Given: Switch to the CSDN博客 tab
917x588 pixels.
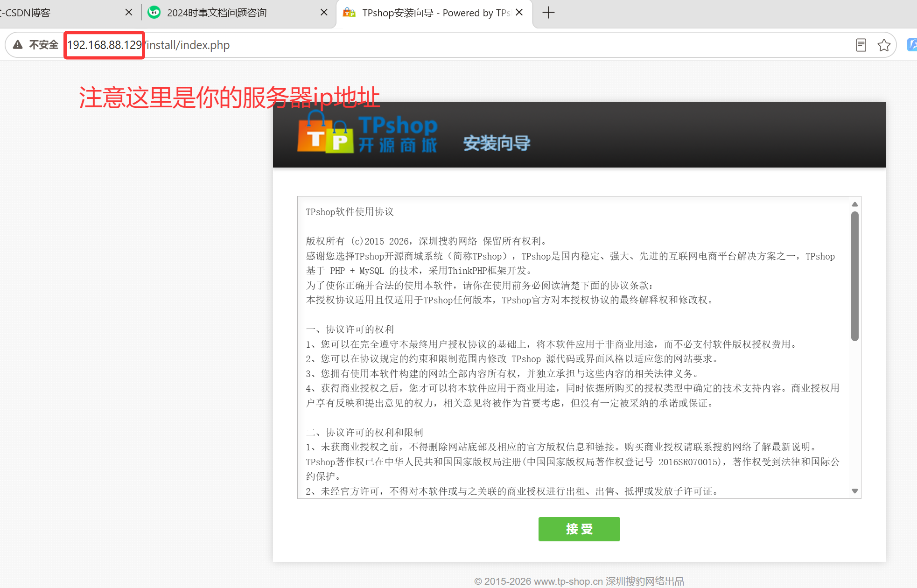Looking at the screenshot, I should (x=65, y=13).
